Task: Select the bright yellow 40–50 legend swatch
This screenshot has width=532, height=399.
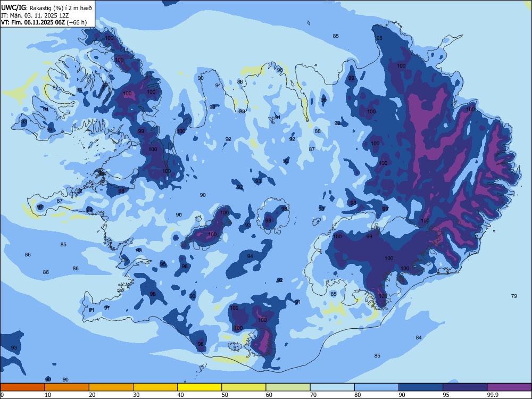Action: tap(199, 387)
